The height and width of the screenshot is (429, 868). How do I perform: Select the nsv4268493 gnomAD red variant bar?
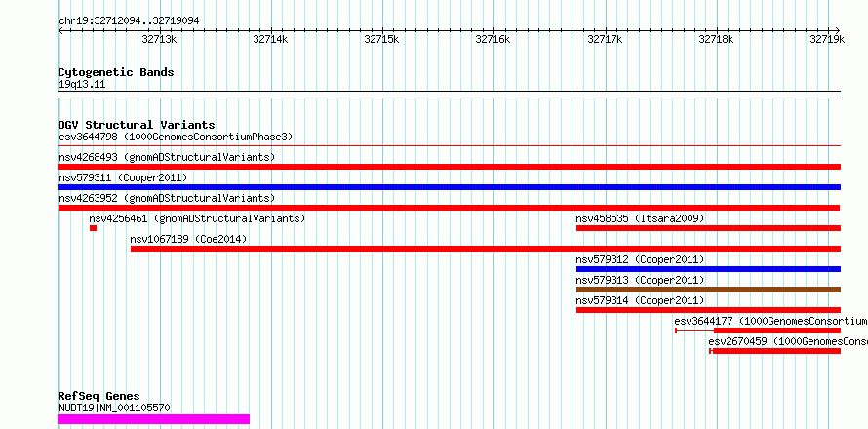coord(449,167)
